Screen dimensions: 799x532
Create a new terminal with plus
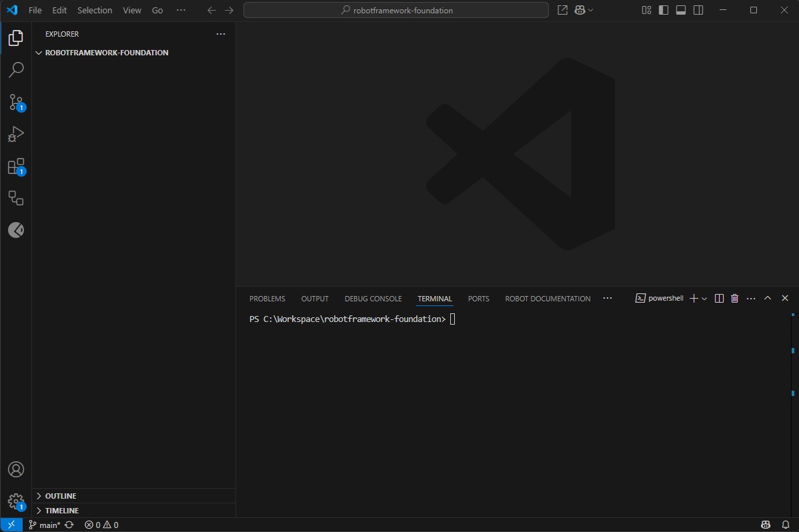[x=694, y=299]
